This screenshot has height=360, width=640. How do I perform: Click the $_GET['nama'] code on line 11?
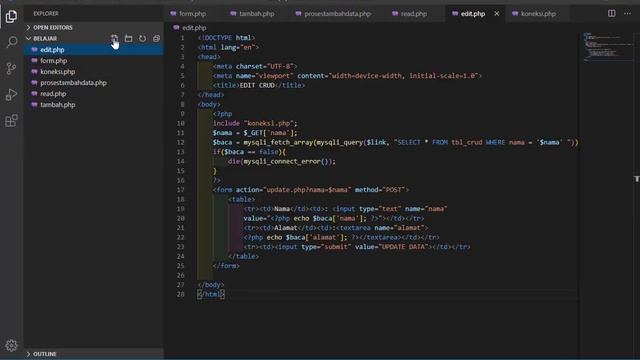[270, 133]
